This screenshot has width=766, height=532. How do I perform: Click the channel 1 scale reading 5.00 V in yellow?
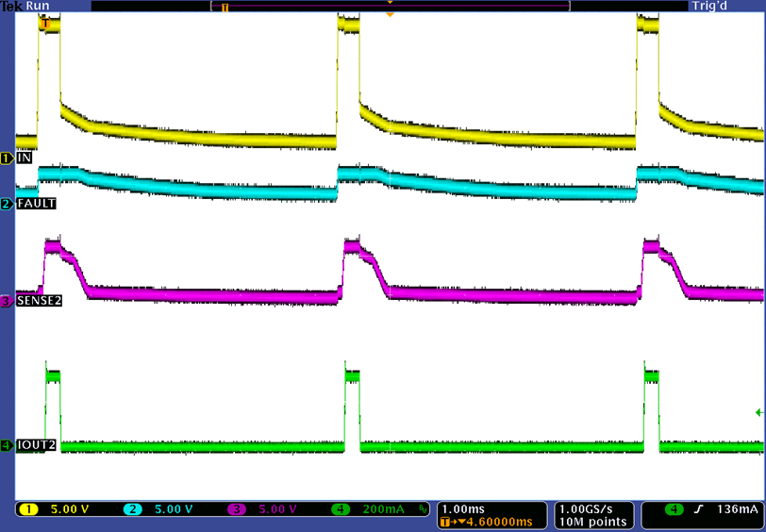coord(70,509)
